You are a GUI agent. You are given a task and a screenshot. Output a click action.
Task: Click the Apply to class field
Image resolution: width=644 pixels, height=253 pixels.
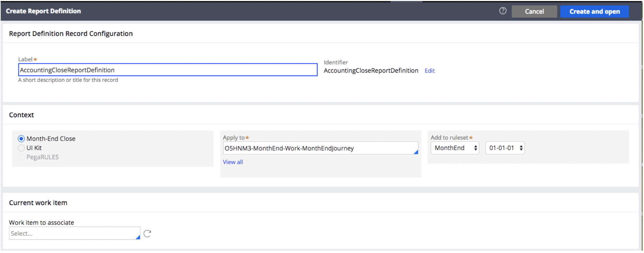point(321,148)
